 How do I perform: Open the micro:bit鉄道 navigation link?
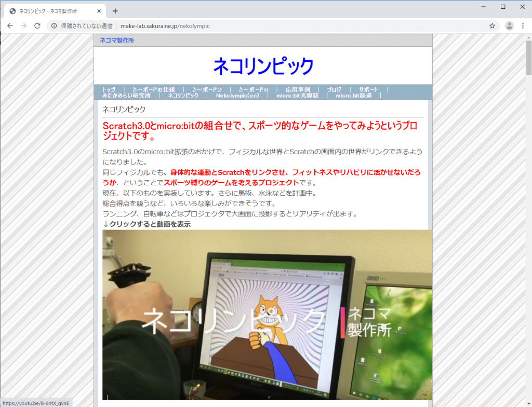353,96
